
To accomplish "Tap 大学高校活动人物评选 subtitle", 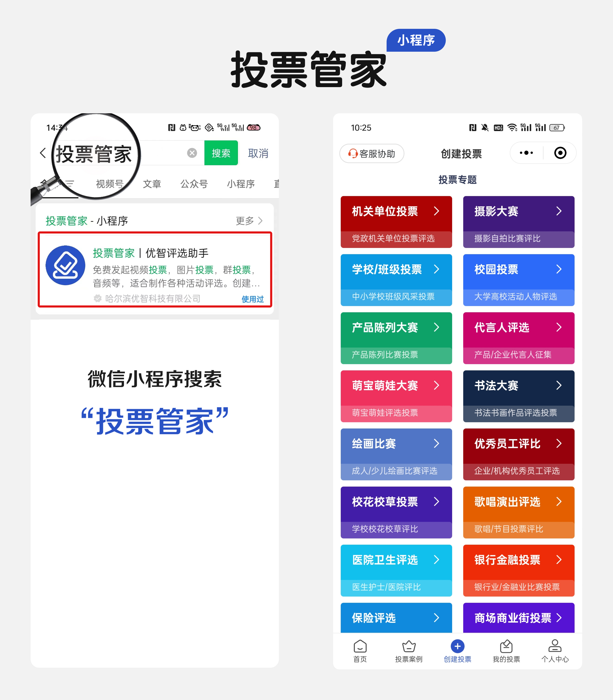I will (x=516, y=297).
